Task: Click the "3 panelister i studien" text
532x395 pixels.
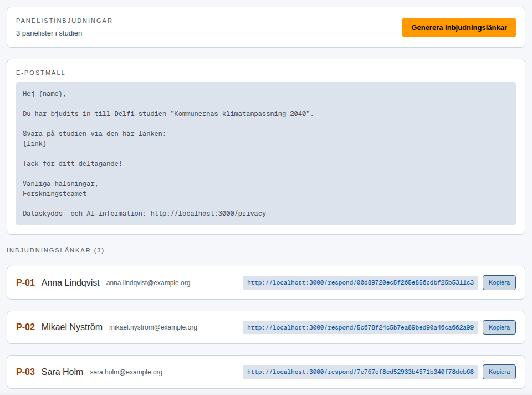Action: pyautogui.click(x=49, y=33)
